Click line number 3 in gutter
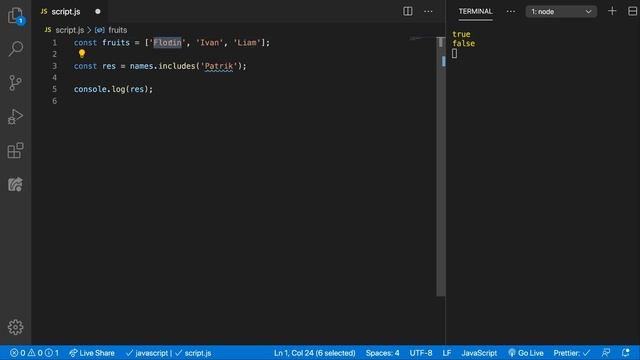Viewport: 640px width, 360px height. tap(54, 66)
